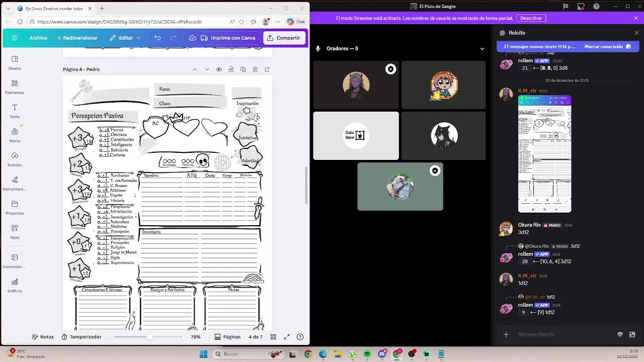Expand the Editar mode dropdown
This screenshot has height=362, width=644.
(x=125, y=38)
